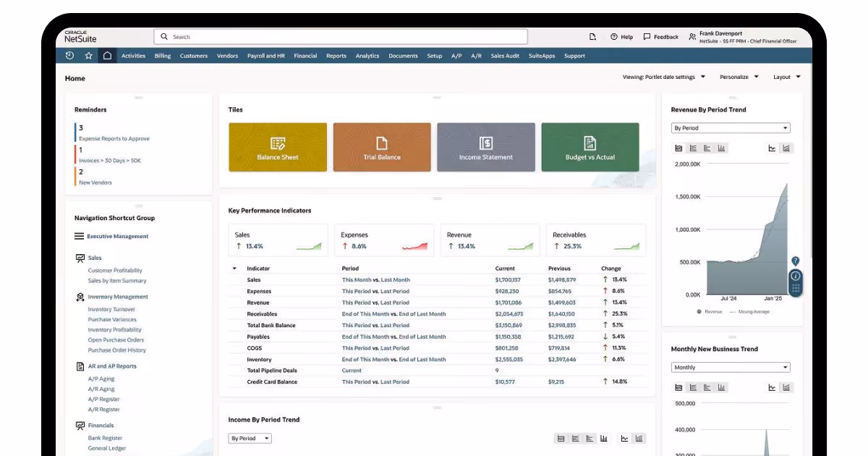Select horizontal bar icon in Revenue By Period Trend

(707, 148)
